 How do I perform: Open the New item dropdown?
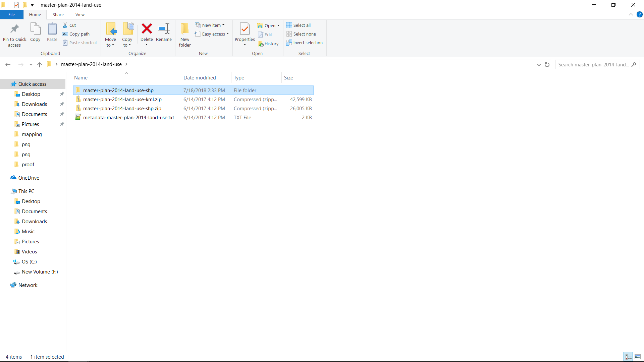coord(210,25)
